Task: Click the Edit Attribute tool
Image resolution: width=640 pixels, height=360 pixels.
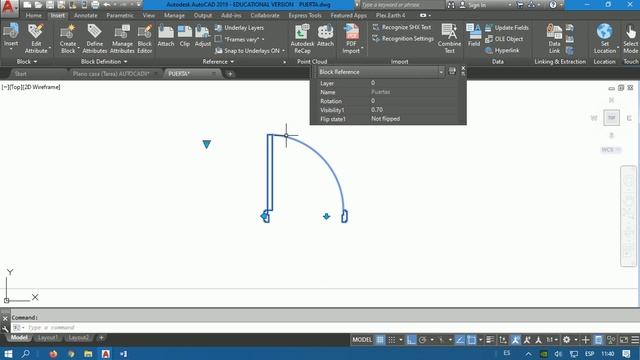Action: [36, 39]
